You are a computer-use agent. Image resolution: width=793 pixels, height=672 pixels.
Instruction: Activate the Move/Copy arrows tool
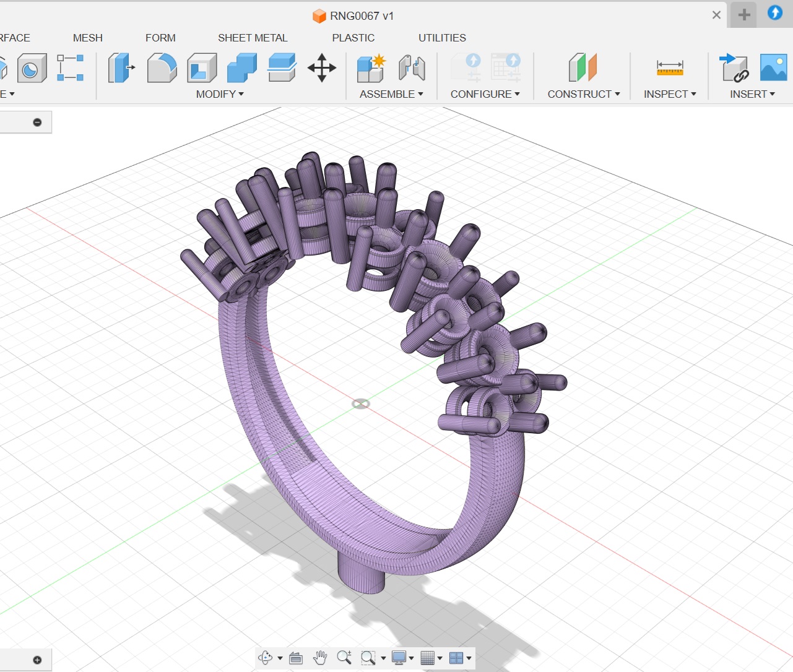click(x=322, y=67)
